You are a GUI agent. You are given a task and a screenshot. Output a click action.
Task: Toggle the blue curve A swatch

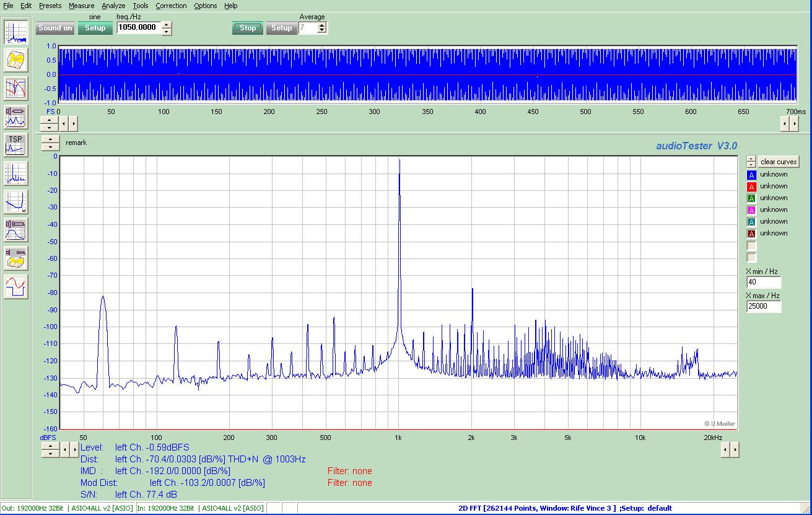[752, 175]
